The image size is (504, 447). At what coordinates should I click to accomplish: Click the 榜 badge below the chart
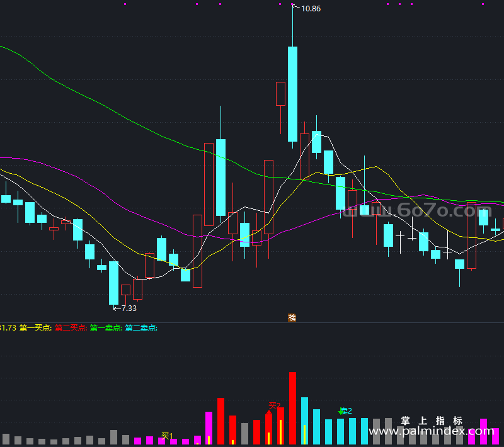(292, 317)
